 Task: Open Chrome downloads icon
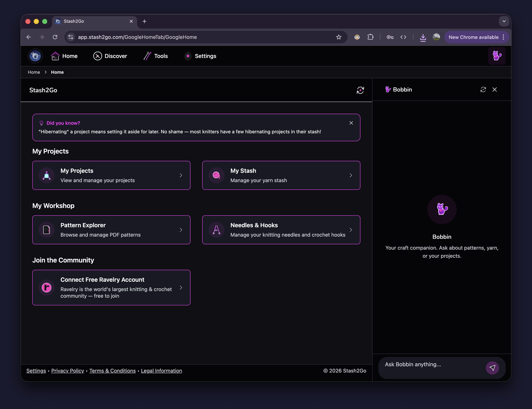423,37
